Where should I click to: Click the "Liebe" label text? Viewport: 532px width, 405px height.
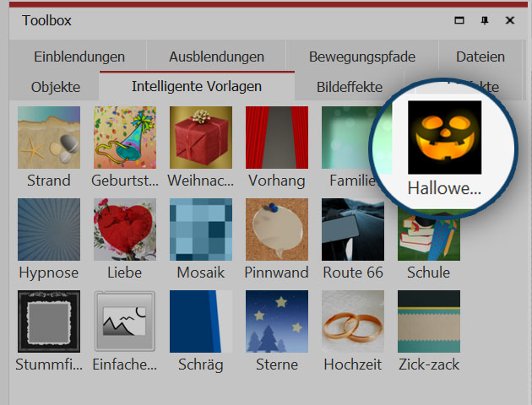click(124, 273)
